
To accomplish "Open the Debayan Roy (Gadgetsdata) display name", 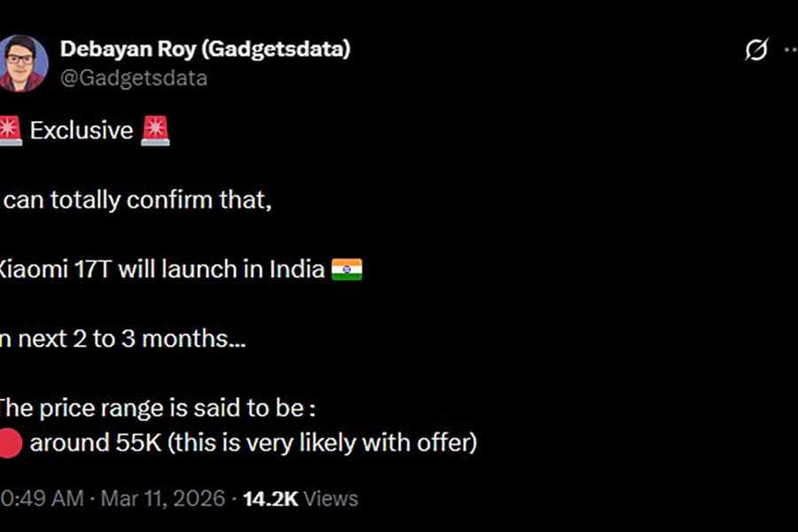I will (205, 49).
